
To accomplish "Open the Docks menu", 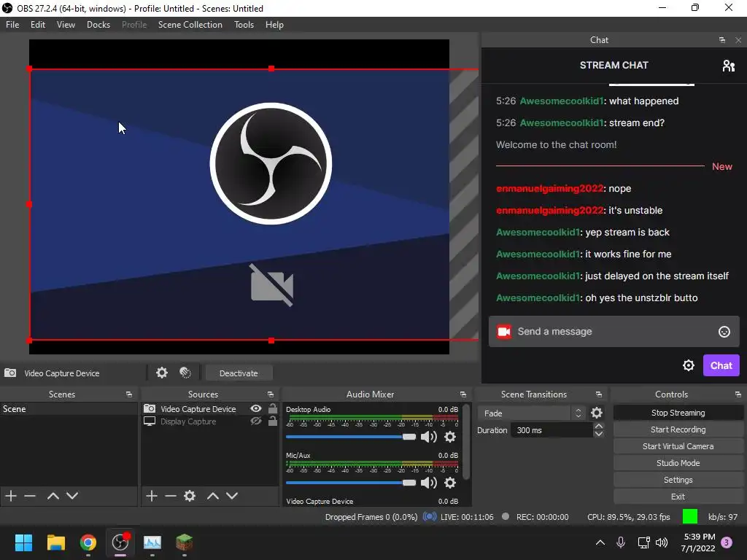I will [98, 25].
